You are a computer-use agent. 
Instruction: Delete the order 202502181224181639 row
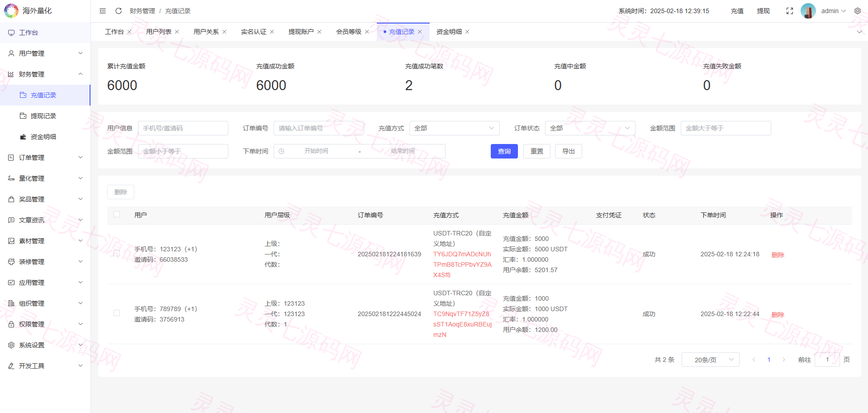tap(778, 255)
